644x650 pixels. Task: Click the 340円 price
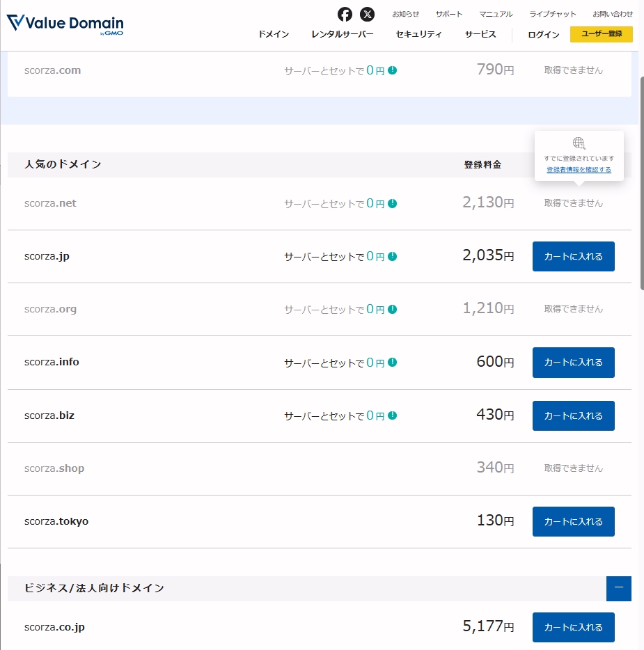[495, 468]
